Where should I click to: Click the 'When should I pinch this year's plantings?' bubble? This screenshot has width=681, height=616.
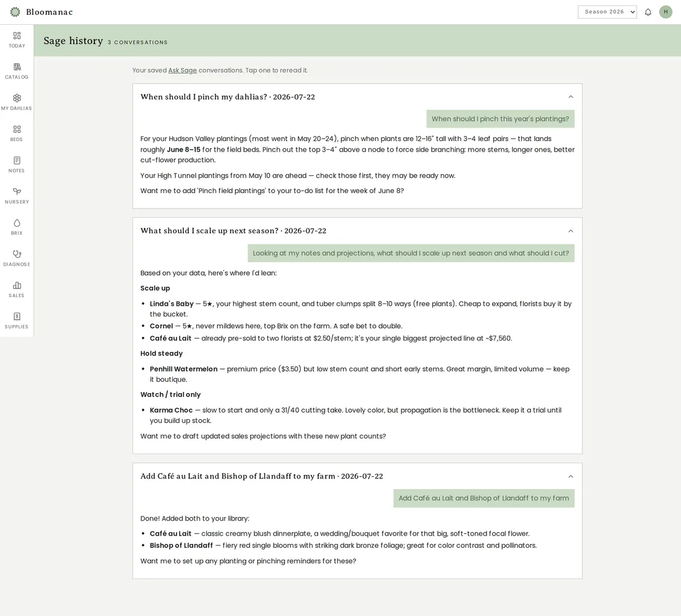pos(500,119)
